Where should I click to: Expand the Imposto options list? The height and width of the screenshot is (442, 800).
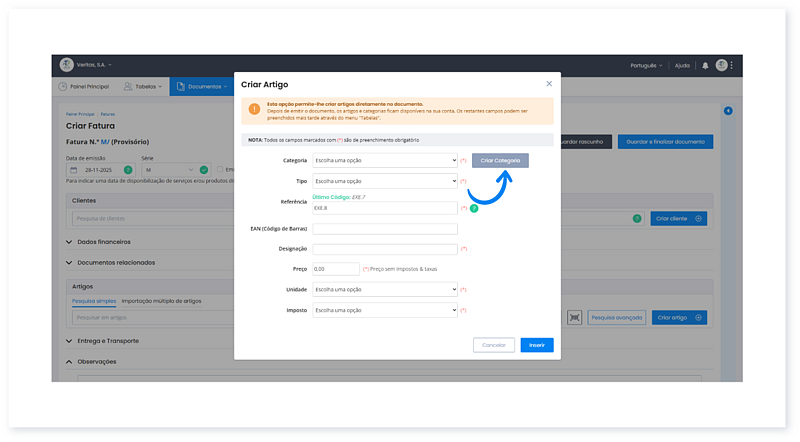pyautogui.click(x=385, y=310)
